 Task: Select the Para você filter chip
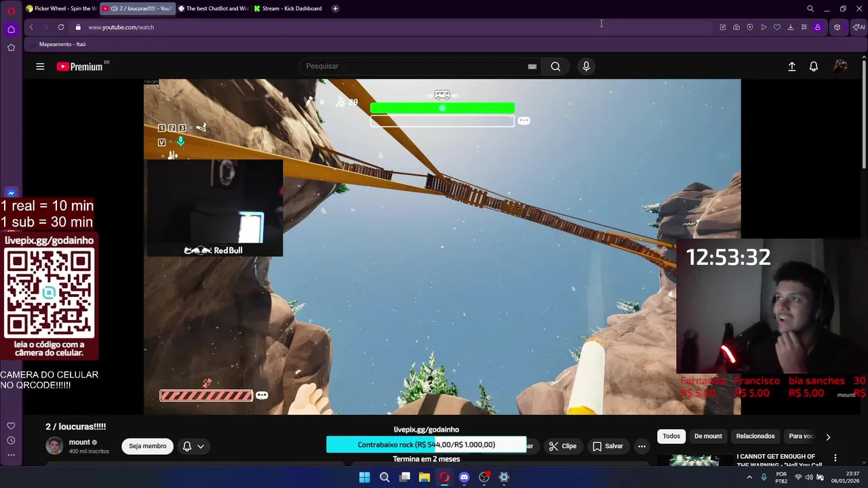801,436
